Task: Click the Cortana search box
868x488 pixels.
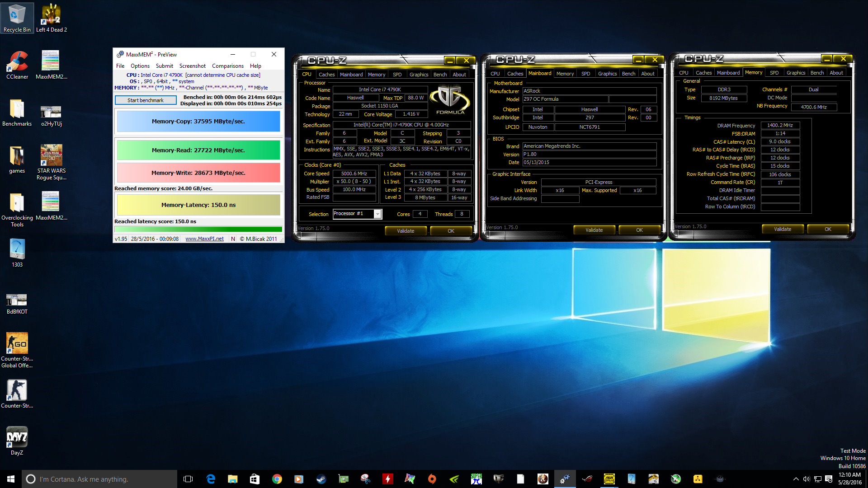Action: point(99,479)
